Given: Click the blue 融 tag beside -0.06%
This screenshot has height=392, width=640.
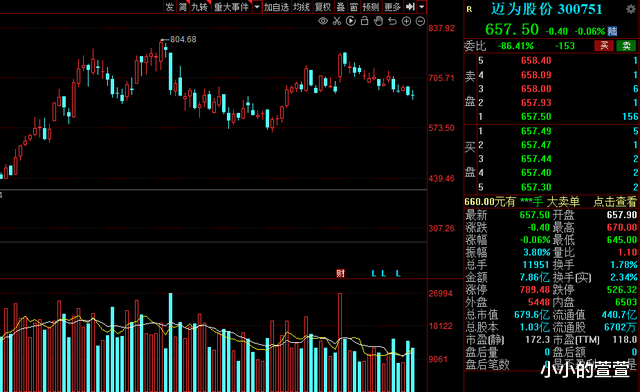Looking at the screenshot, I should (x=612, y=31).
